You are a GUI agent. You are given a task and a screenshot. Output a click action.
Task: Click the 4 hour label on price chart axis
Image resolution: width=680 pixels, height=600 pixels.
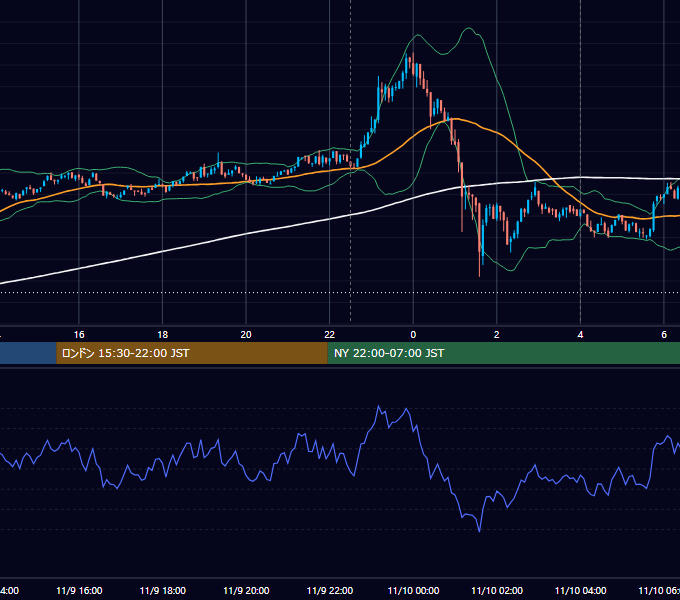(x=580, y=334)
